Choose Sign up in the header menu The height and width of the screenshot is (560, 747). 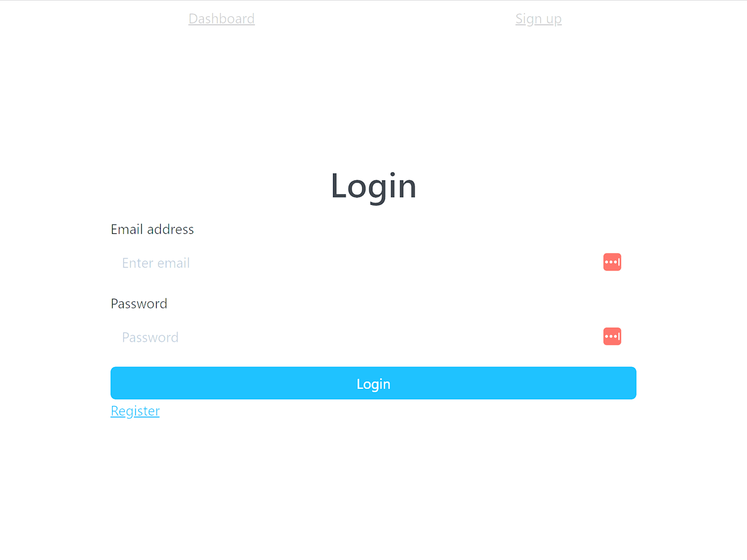pyautogui.click(x=538, y=19)
